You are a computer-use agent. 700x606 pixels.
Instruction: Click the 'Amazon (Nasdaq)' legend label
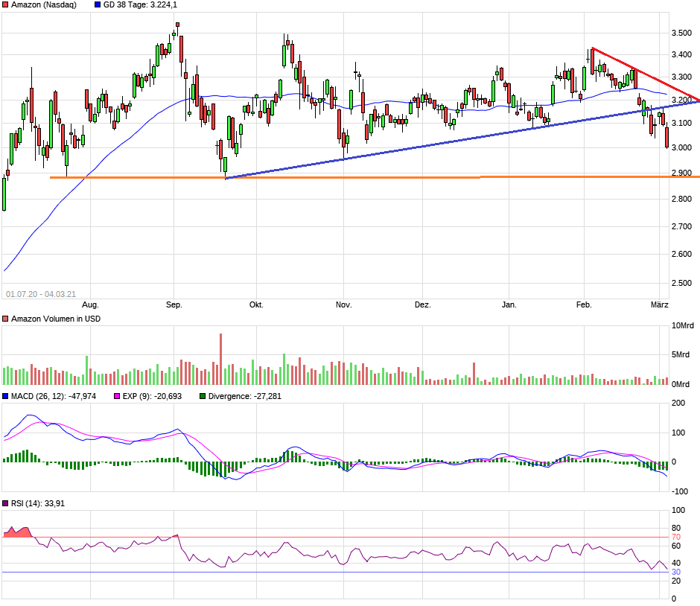click(44, 5)
